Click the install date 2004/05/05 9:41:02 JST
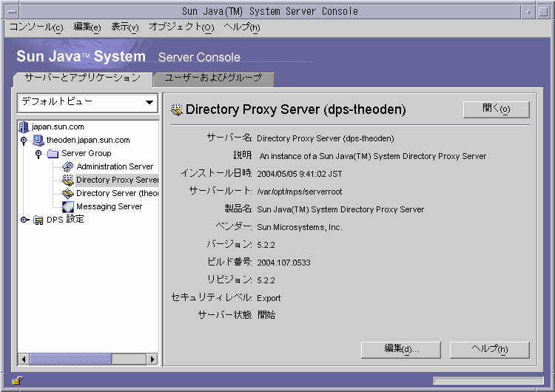This screenshot has width=555, height=392. click(300, 174)
